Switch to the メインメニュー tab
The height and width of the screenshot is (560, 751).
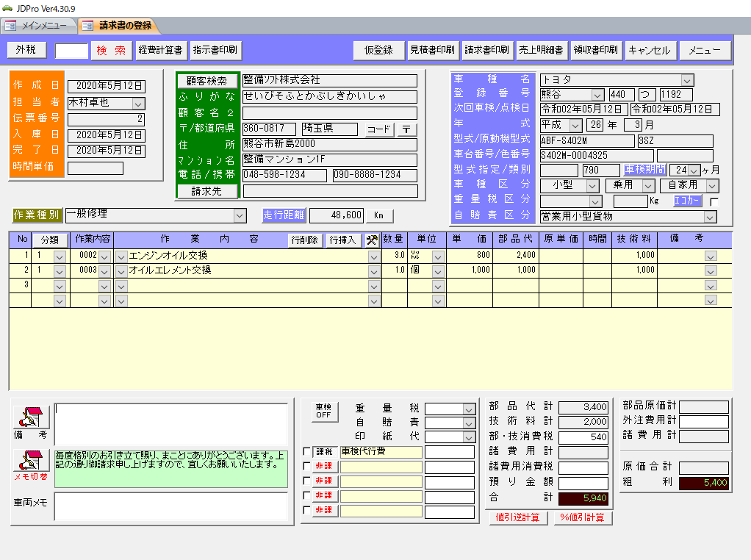[38, 26]
